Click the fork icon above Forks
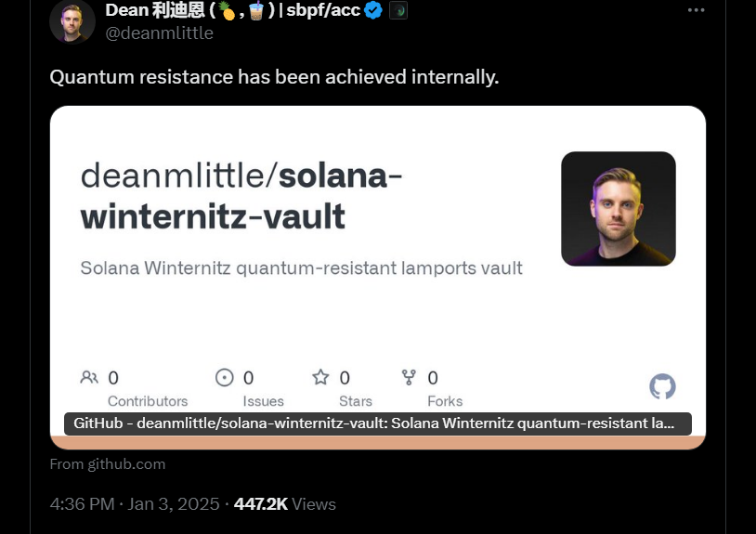Image resolution: width=756 pixels, height=534 pixels. 409,377
